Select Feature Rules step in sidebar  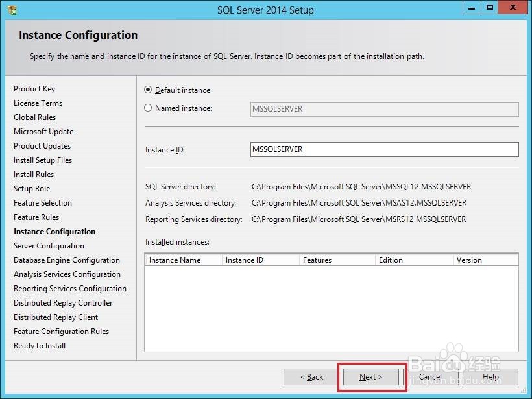[36, 217]
